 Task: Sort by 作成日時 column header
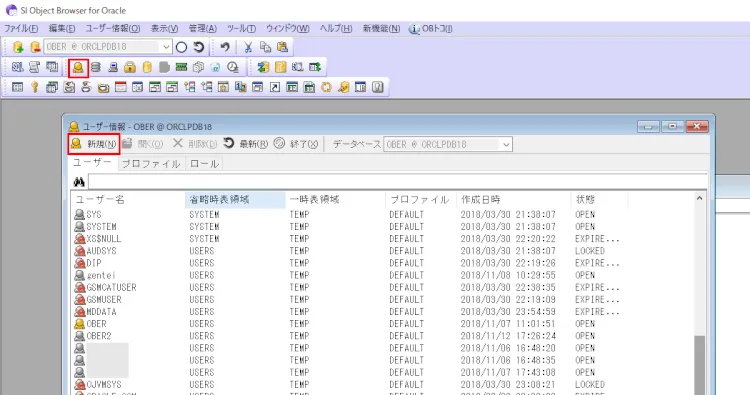tap(513, 199)
